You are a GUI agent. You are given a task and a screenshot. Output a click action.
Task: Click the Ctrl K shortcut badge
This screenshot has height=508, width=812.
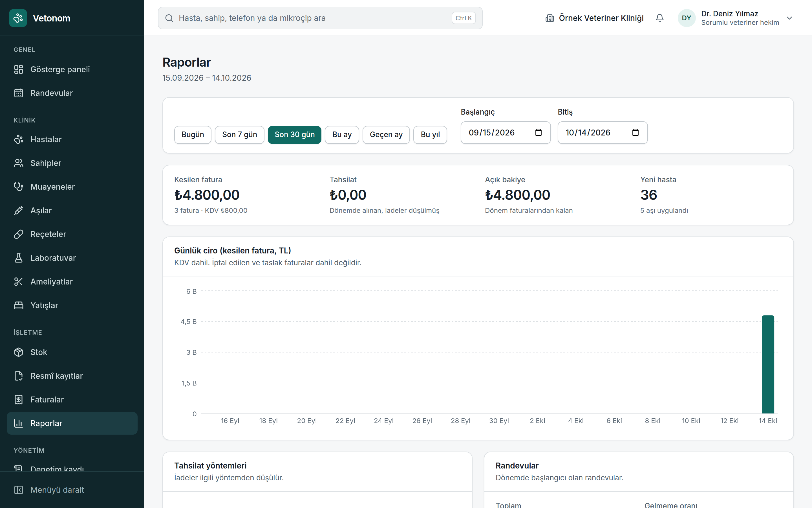coord(464,18)
